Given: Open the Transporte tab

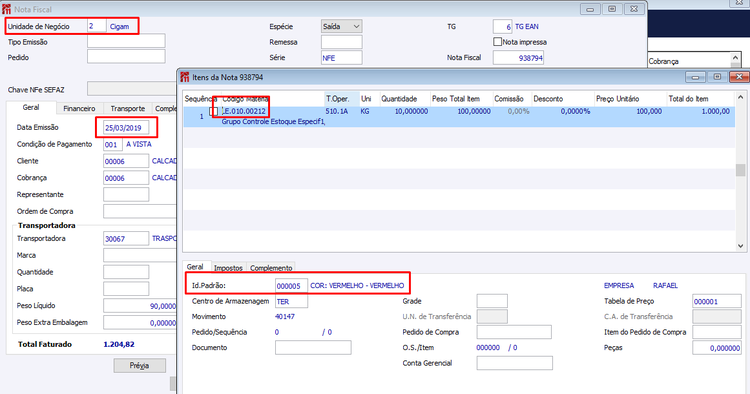Looking at the screenshot, I should click(128, 109).
